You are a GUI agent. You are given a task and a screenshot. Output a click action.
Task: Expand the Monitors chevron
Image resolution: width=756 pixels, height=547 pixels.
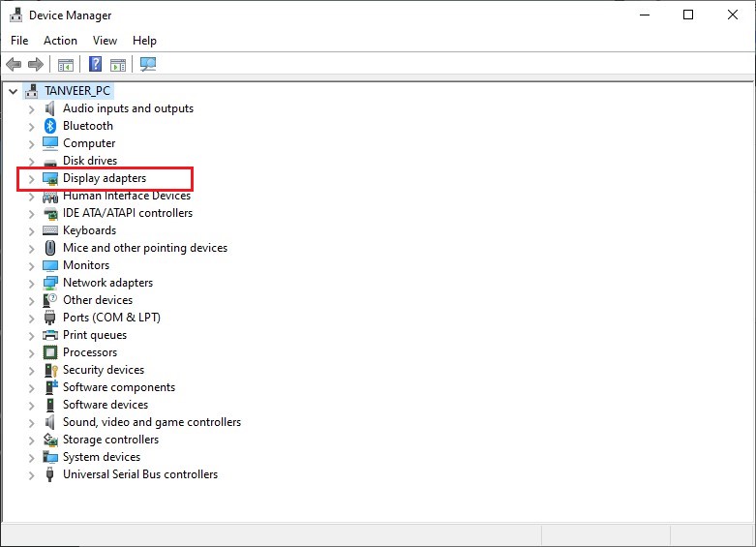[x=31, y=266]
